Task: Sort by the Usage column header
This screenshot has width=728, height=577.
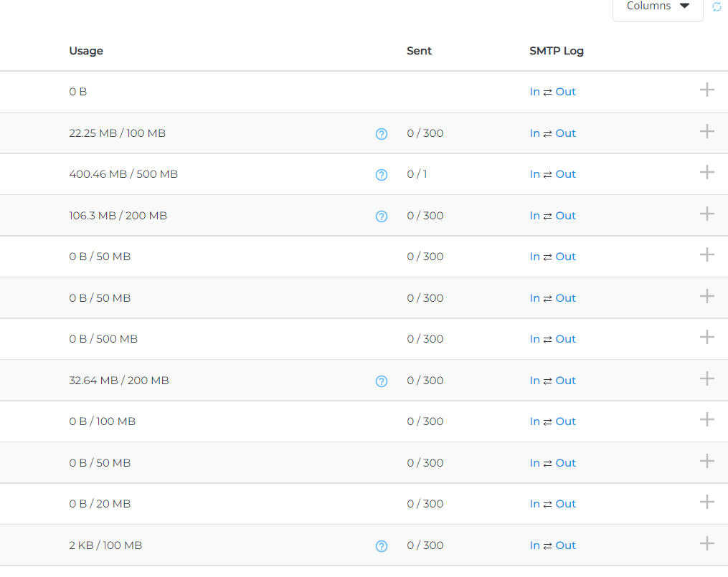Action: tap(86, 51)
